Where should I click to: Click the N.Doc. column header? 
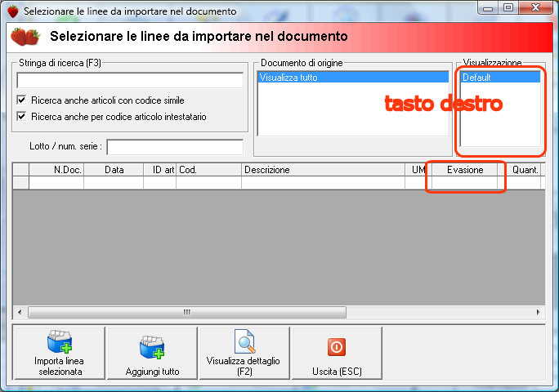[x=56, y=170]
